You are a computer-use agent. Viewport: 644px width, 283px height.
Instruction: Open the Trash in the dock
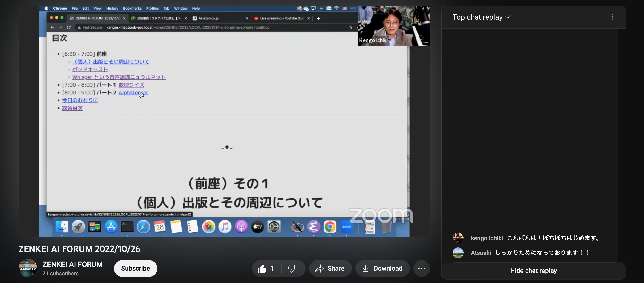[x=386, y=227]
